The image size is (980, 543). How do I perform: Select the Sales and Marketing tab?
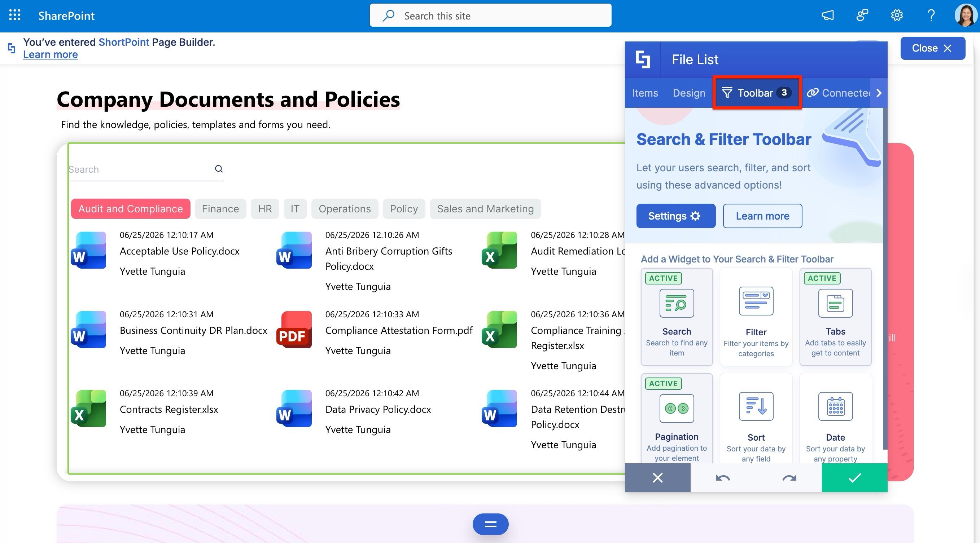(485, 209)
